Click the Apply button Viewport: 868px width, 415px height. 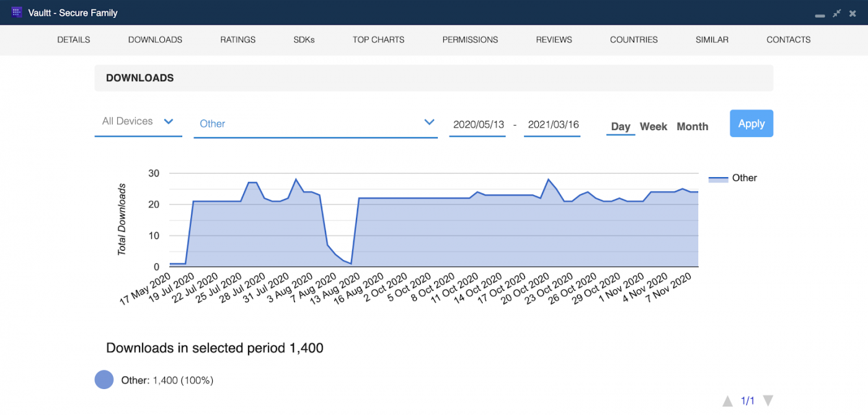pyautogui.click(x=751, y=123)
